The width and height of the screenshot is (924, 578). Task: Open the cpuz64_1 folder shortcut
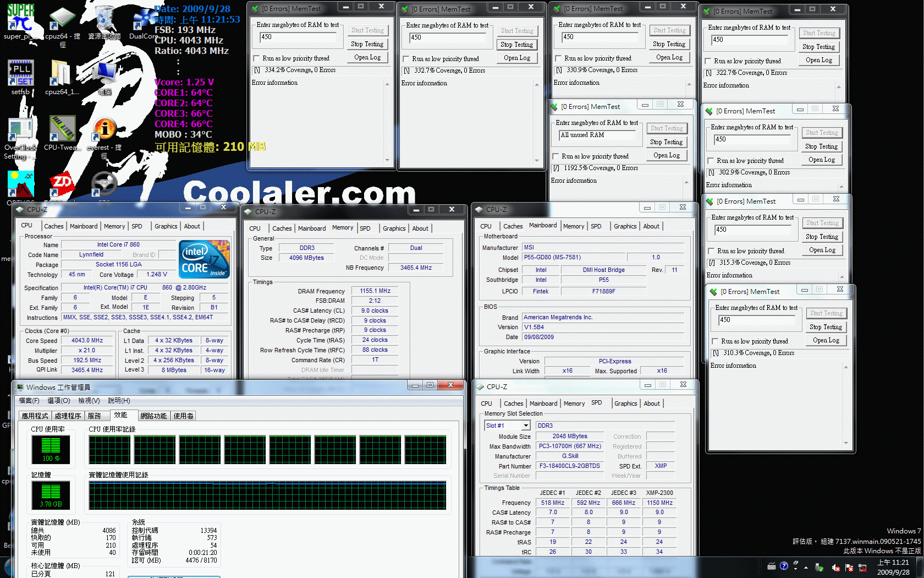tap(62, 73)
